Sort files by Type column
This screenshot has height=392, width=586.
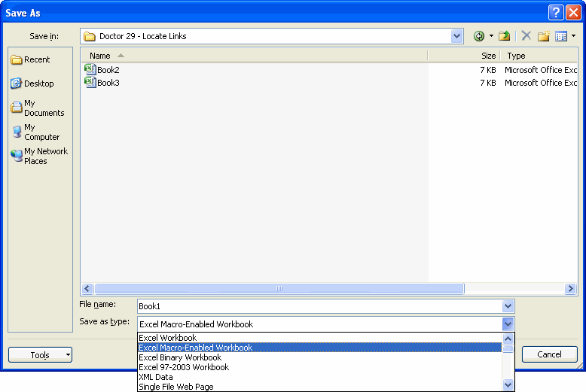coord(539,56)
